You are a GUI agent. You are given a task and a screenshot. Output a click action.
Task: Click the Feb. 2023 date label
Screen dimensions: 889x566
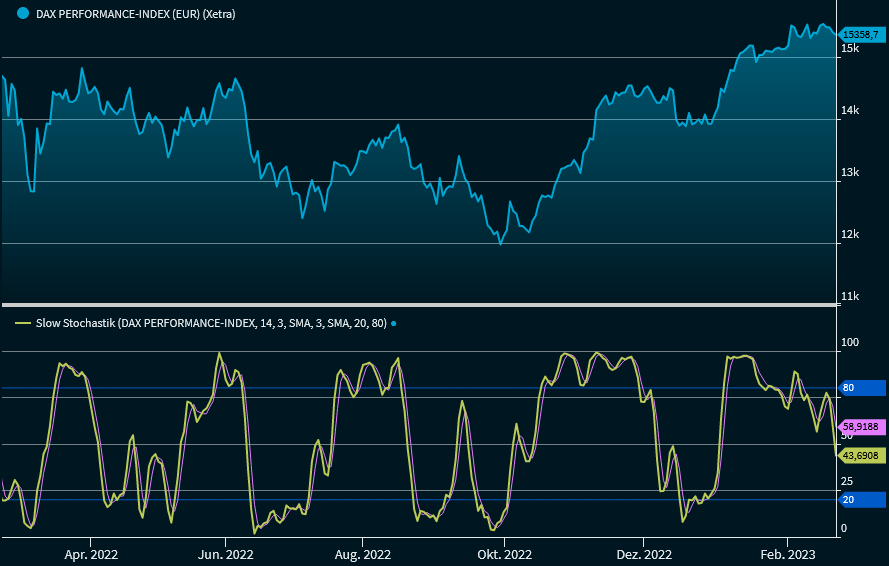click(788, 554)
